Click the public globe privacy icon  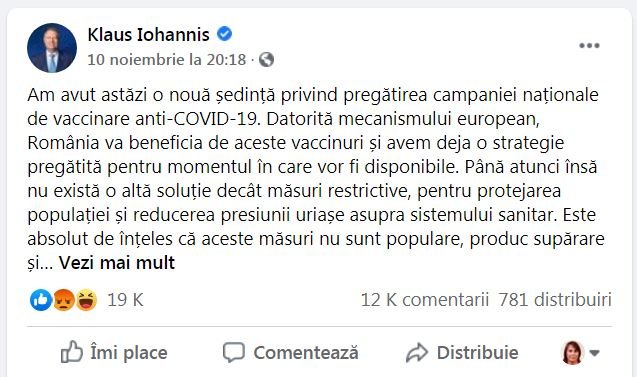click(x=266, y=60)
